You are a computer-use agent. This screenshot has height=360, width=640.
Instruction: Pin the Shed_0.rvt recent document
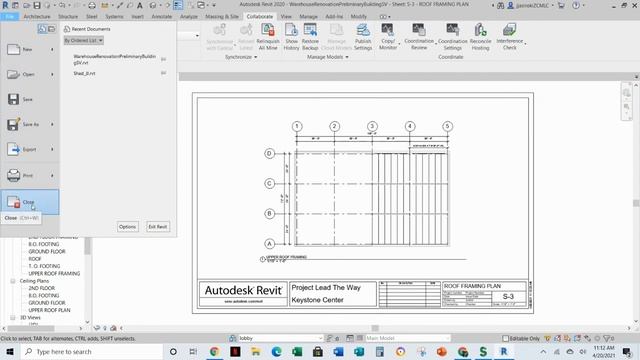163,73
